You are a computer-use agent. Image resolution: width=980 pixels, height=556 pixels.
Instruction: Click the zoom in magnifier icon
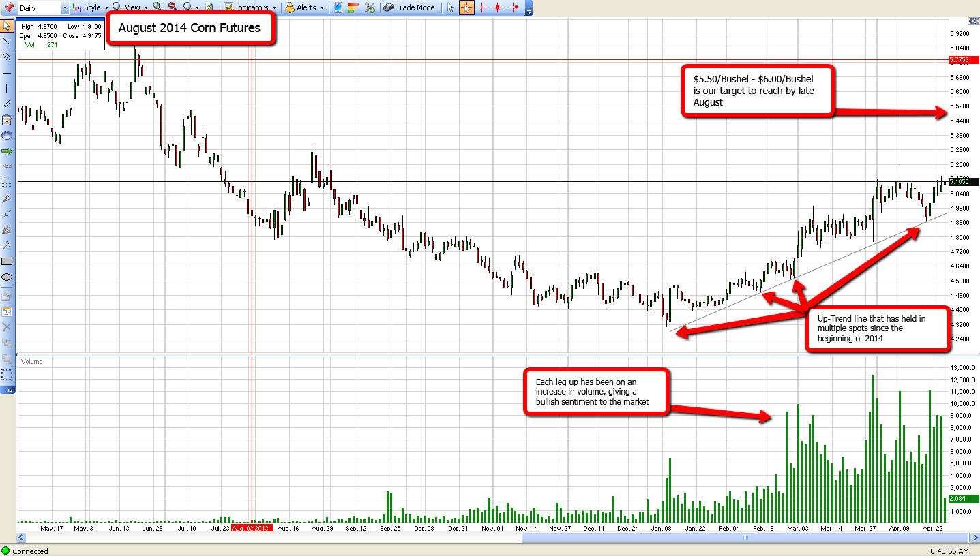click(157, 7)
